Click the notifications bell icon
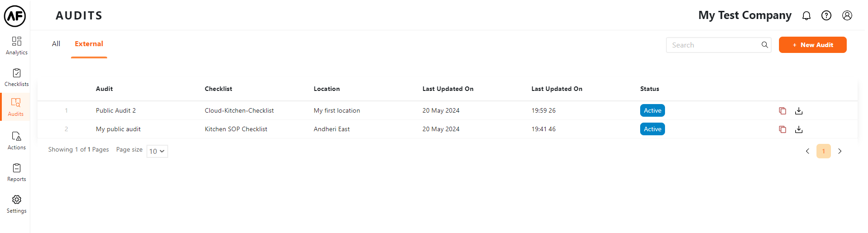This screenshot has width=868, height=233. [806, 16]
